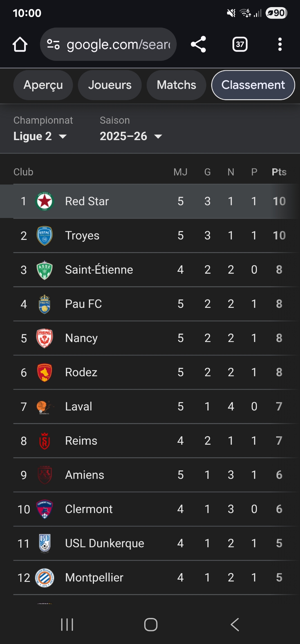Tap the Red Star club logo
Image resolution: width=300 pixels, height=644 pixels.
point(44,201)
